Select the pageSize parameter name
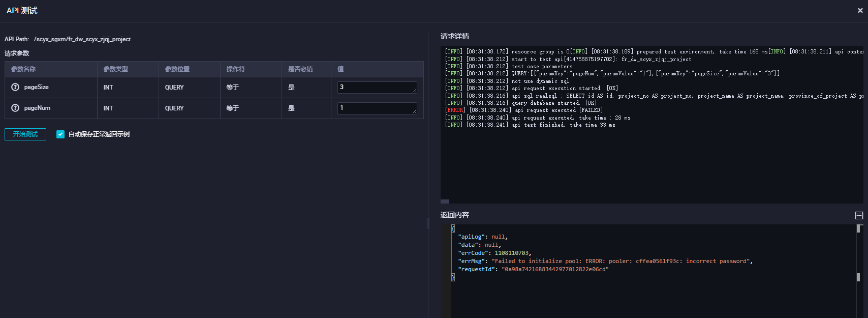 pos(37,87)
